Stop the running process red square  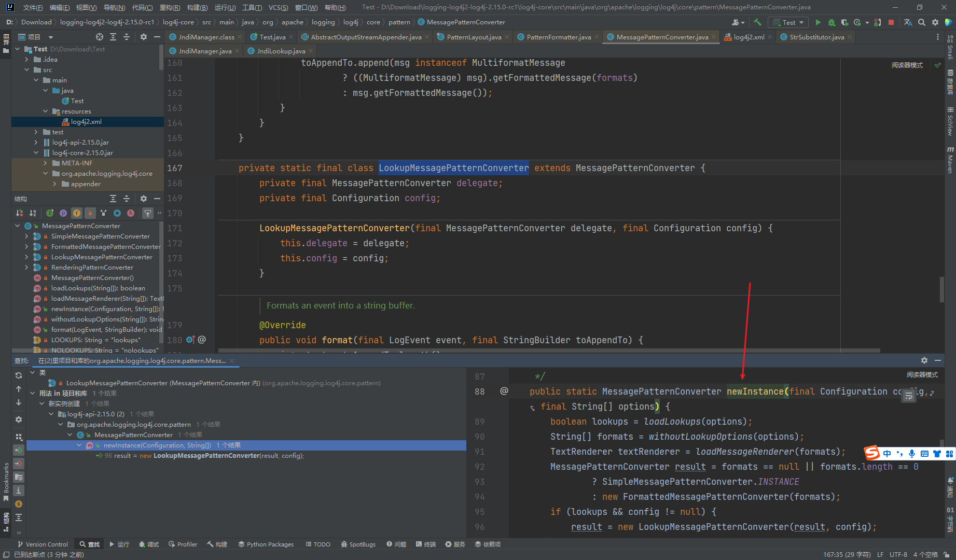891,22
